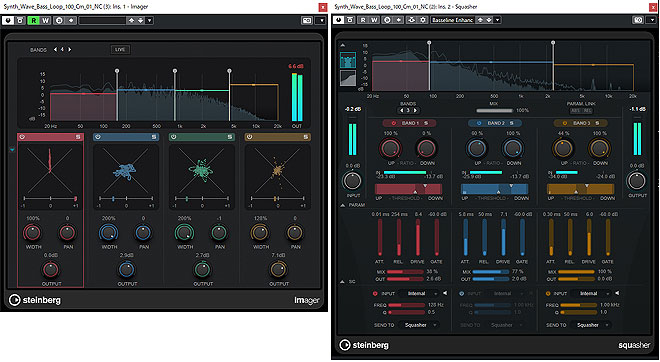This screenshot has height=362, width=660.
Task: Bypass the Imager plugin via power icon
Action: tap(8, 20)
